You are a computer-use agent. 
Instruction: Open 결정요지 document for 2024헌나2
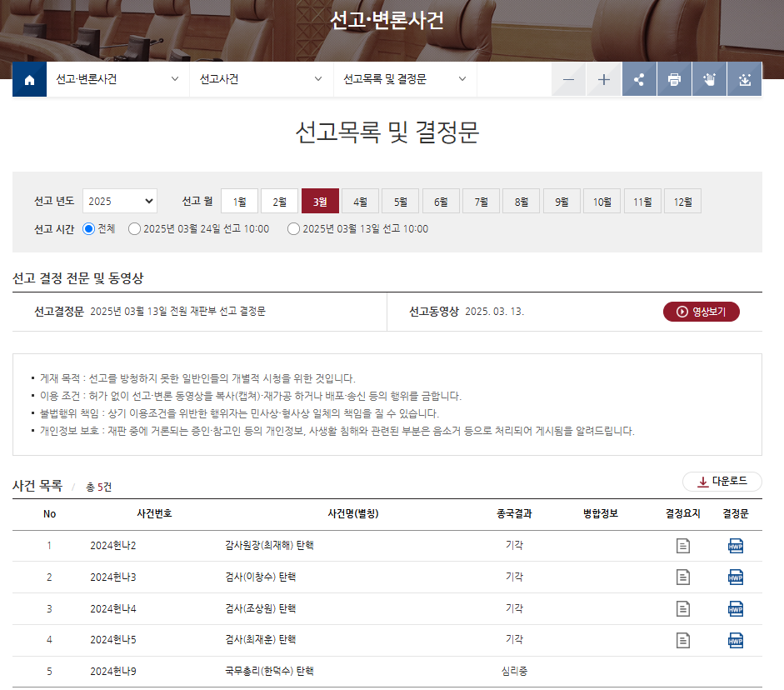[x=682, y=546]
